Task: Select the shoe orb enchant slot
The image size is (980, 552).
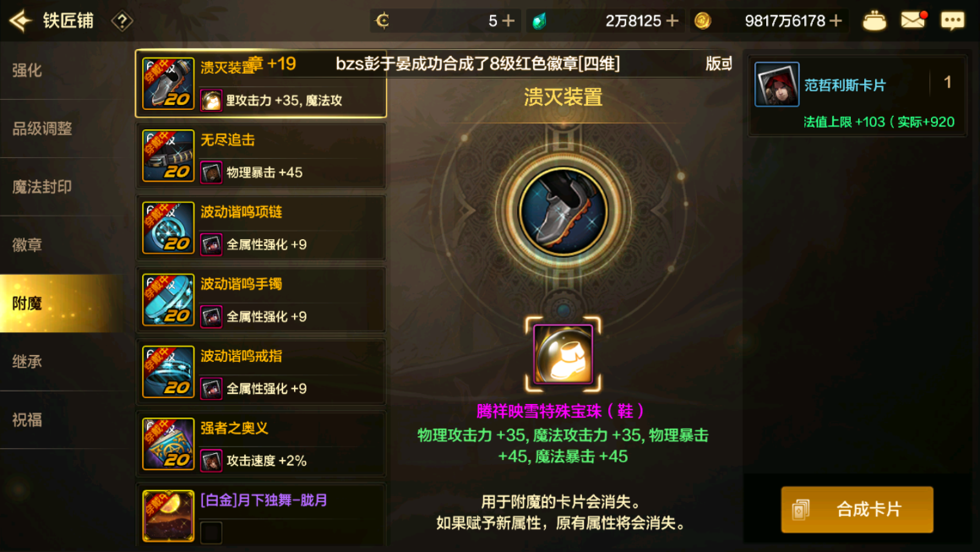Action: coord(563,354)
